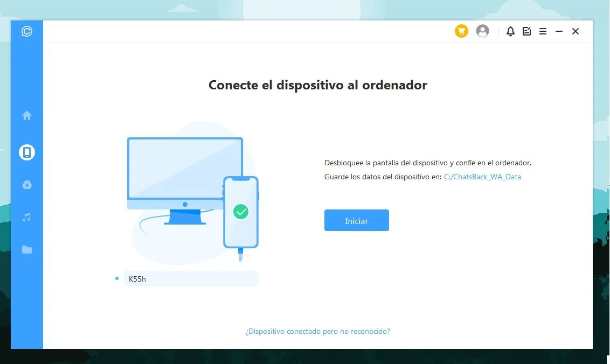This screenshot has width=610, height=364.
Task: Click '¿Dispositivo conectado pero no reconocido?' link
Action: click(x=318, y=331)
